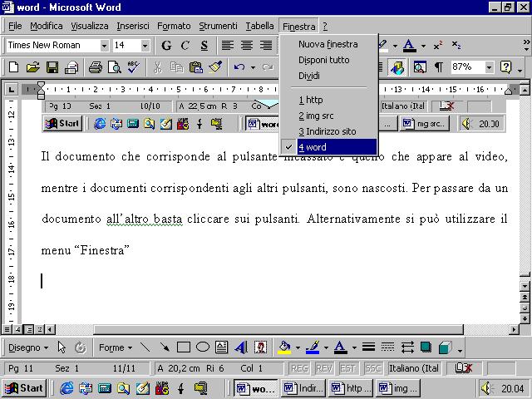Screen dimensions: 532x399
Task: Align text right
Action: (266, 45)
